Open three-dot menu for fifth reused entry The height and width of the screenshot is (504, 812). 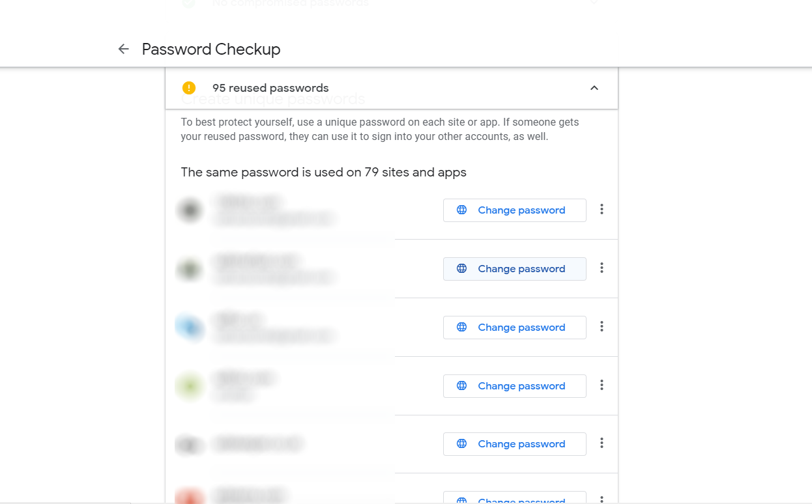click(602, 443)
